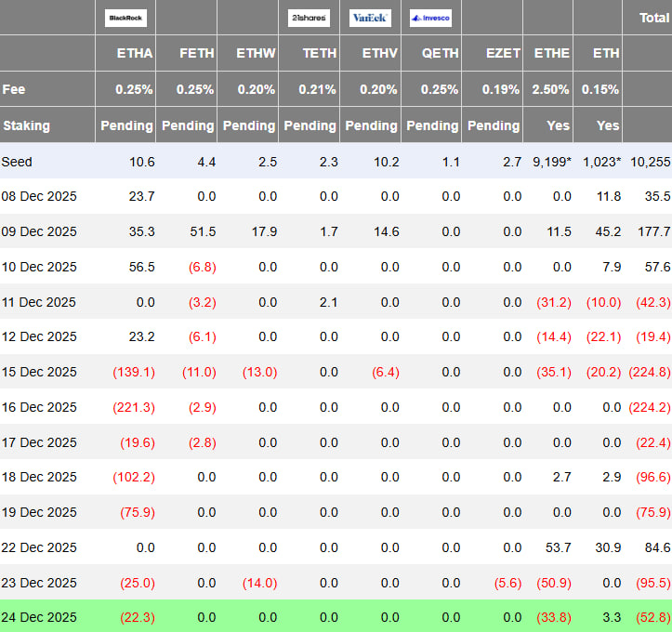Click the BlackRock logo
672x632 pixels.
pos(125,18)
